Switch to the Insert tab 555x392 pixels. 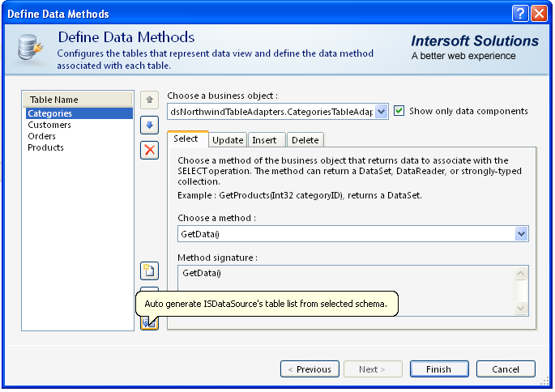264,140
